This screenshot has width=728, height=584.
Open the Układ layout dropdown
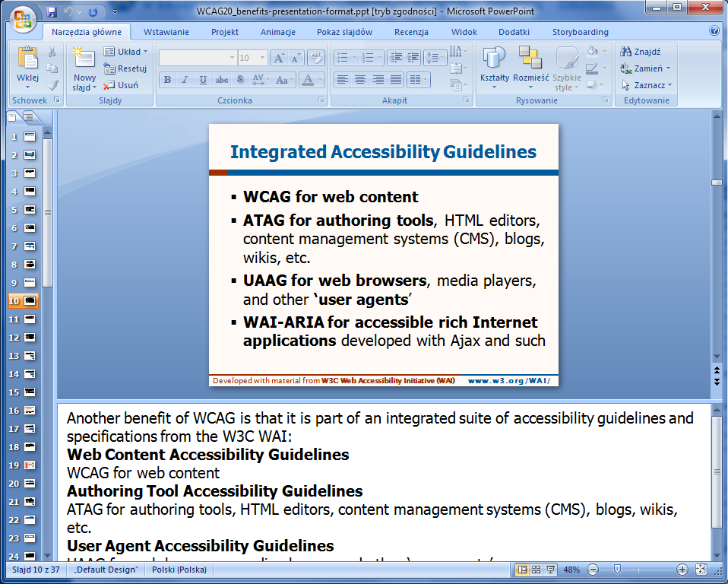pyautogui.click(x=125, y=52)
